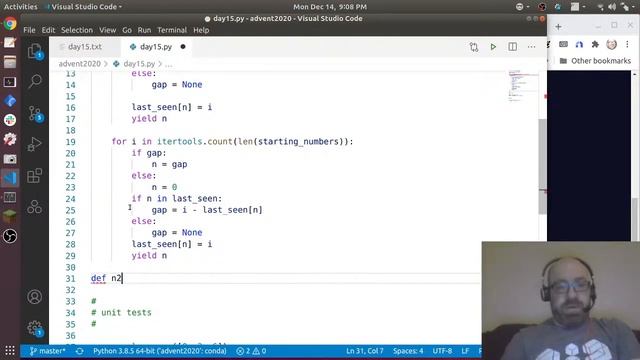This screenshot has height=360, width=640.
Task: Select Python 3.8.5 interpreter in status bar
Action: tap(160, 351)
